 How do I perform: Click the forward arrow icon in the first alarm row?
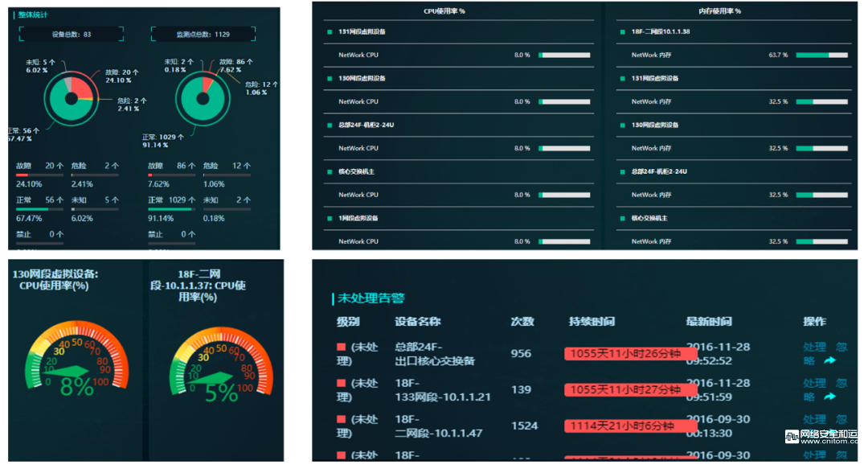pos(830,361)
